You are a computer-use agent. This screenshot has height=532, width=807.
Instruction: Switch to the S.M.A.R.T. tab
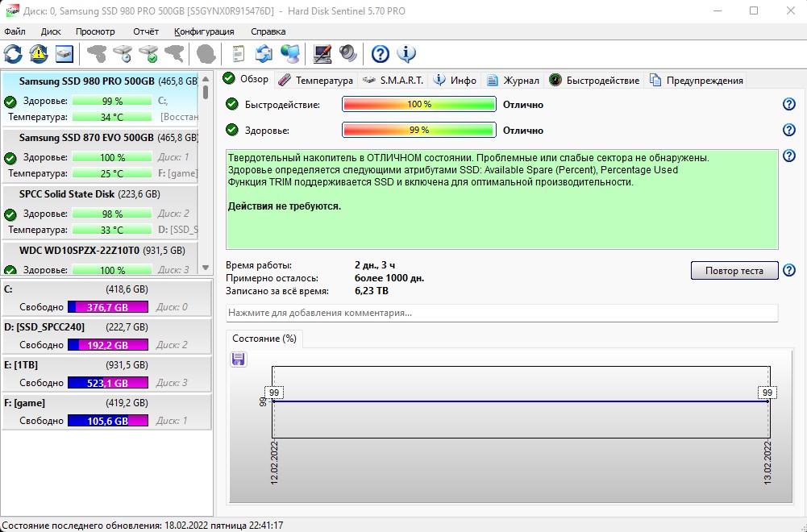point(393,81)
